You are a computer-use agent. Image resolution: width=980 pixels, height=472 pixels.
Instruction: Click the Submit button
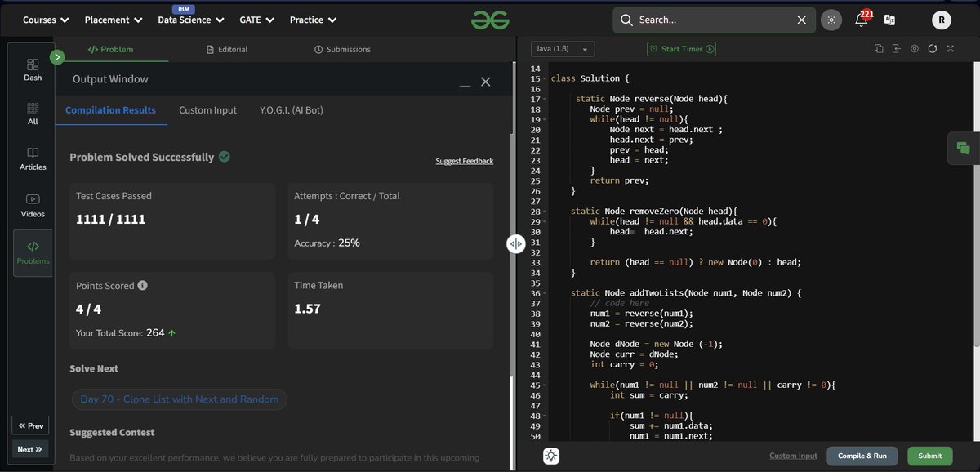[929, 456]
